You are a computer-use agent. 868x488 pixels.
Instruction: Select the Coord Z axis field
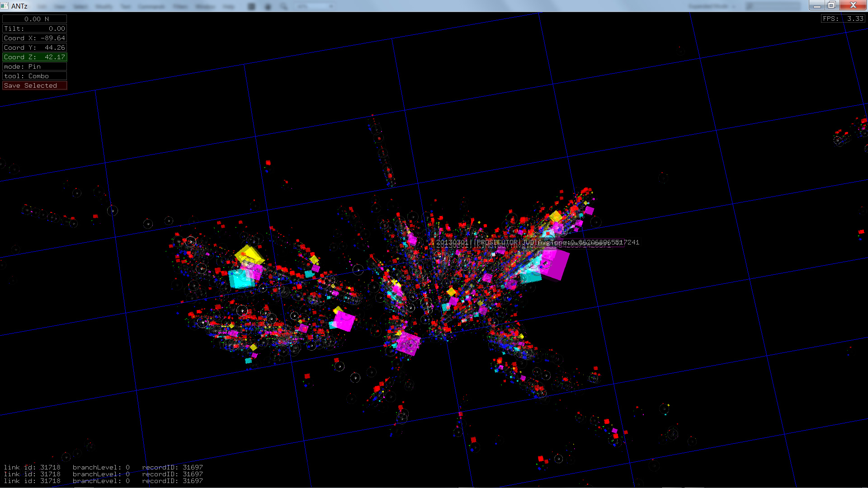(x=34, y=57)
